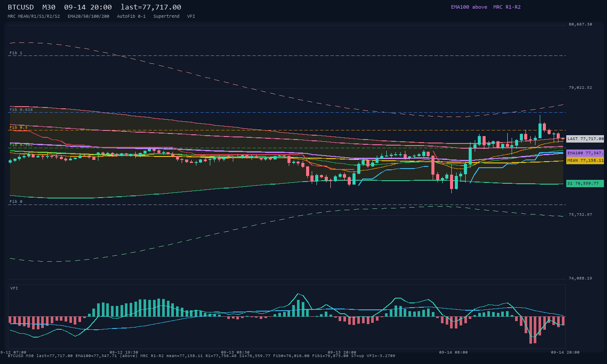Click the LAST 77,717.00 price tag

[585, 139]
